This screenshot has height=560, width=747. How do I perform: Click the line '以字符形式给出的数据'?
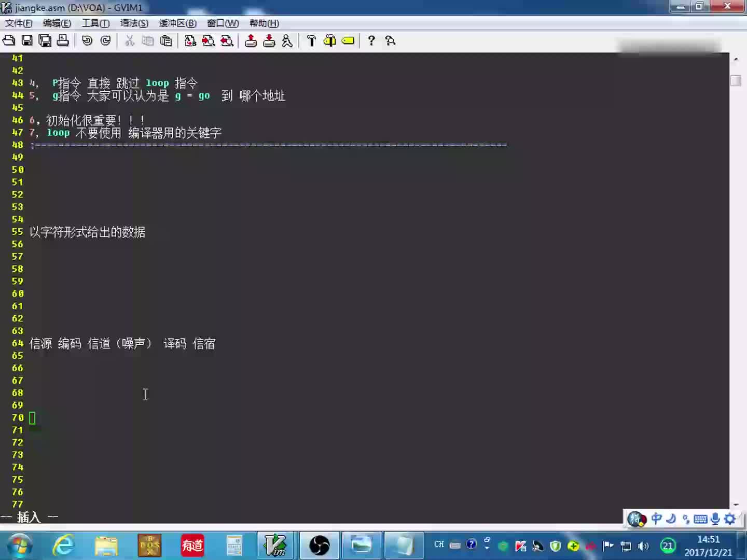click(x=87, y=232)
